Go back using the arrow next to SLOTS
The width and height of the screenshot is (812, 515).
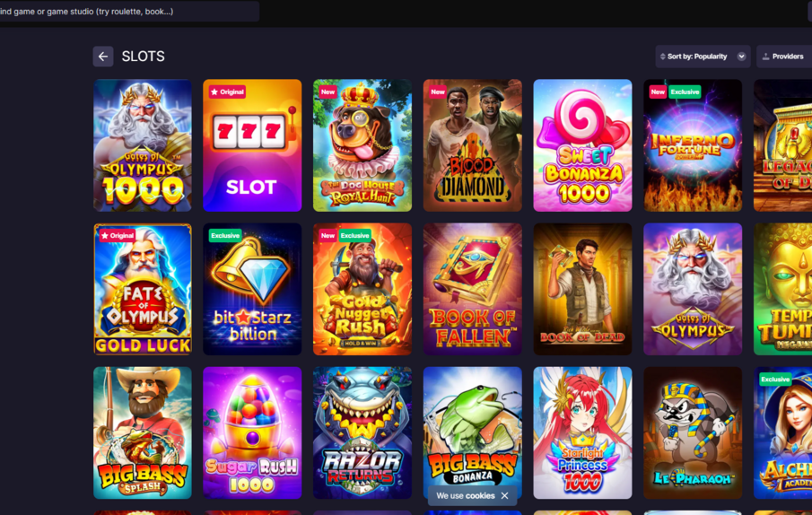pyautogui.click(x=103, y=57)
